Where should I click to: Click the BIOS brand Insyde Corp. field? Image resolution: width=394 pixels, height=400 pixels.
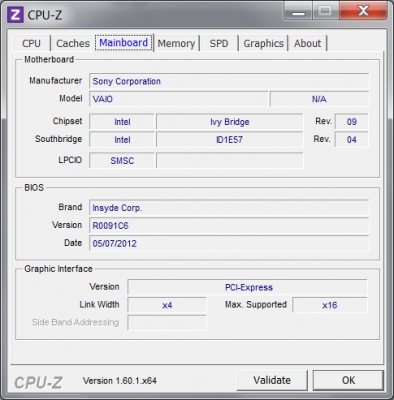tap(229, 208)
